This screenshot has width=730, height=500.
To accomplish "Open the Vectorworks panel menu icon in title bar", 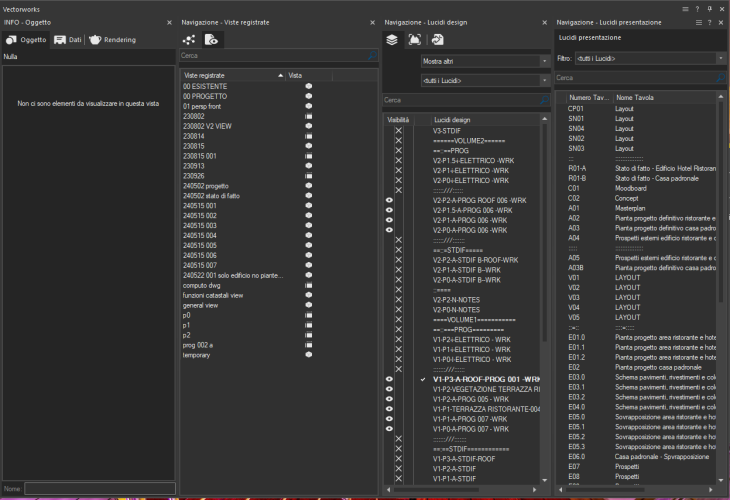I will pos(685,7).
